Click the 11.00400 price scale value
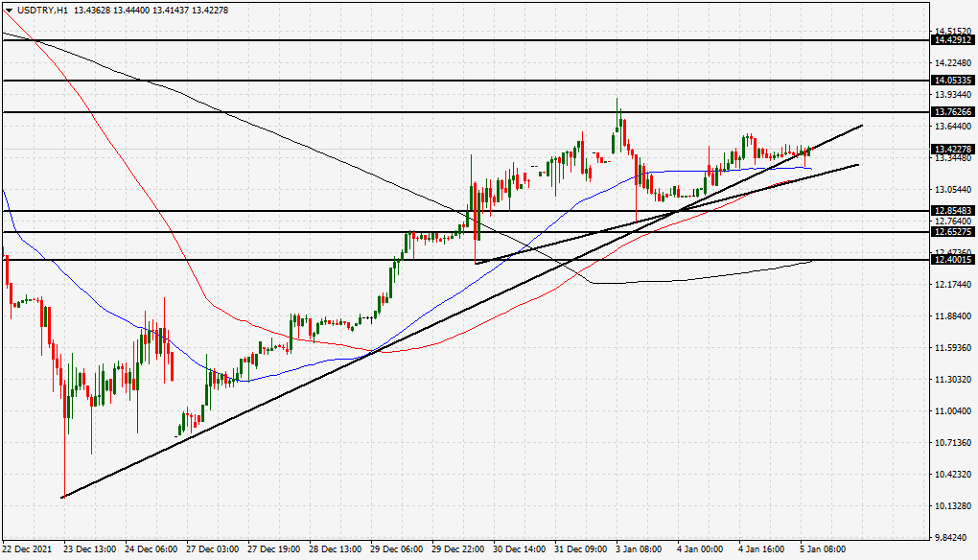The image size is (978, 560). (x=953, y=411)
